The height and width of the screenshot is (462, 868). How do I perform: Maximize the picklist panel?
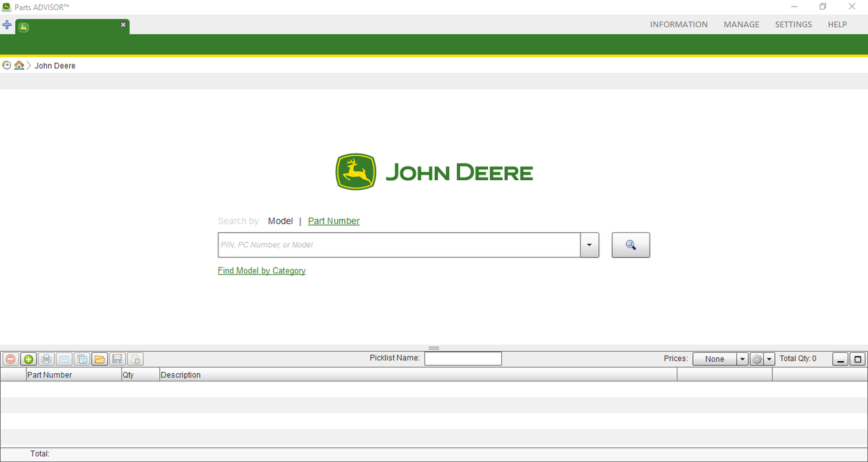pos(858,359)
